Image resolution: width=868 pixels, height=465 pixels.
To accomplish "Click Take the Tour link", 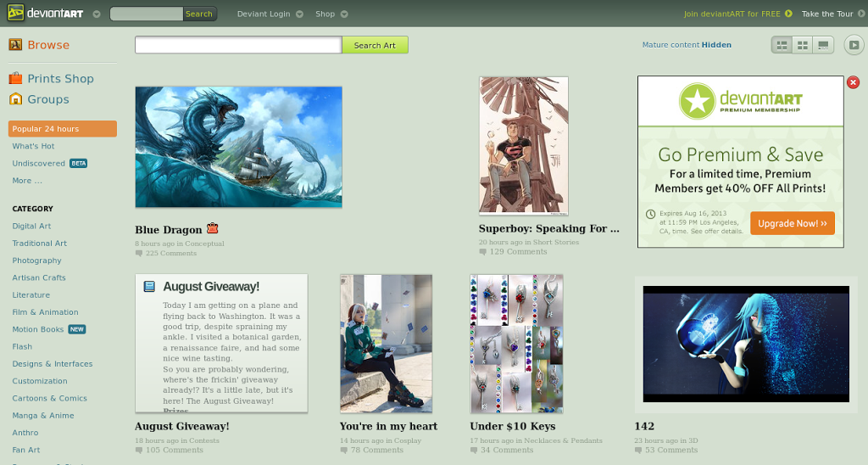I will pos(827,14).
